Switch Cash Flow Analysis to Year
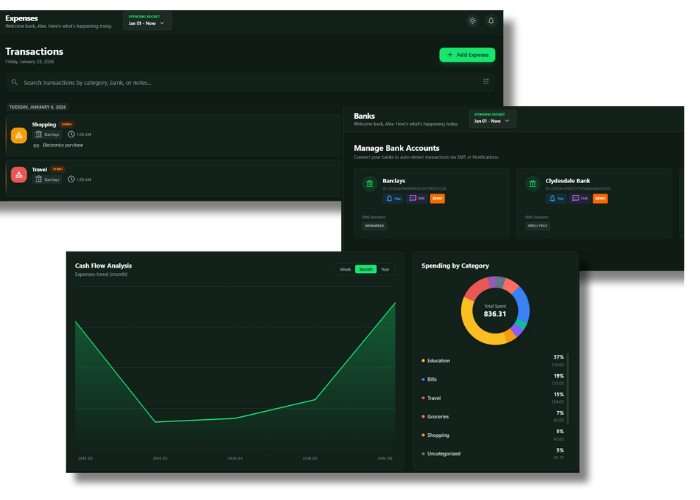Image resolution: width=700 pixels, height=500 pixels. point(385,269)
